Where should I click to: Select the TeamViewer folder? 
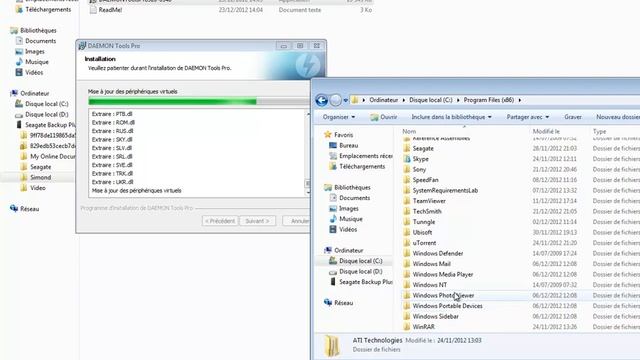tap(429, 201)
